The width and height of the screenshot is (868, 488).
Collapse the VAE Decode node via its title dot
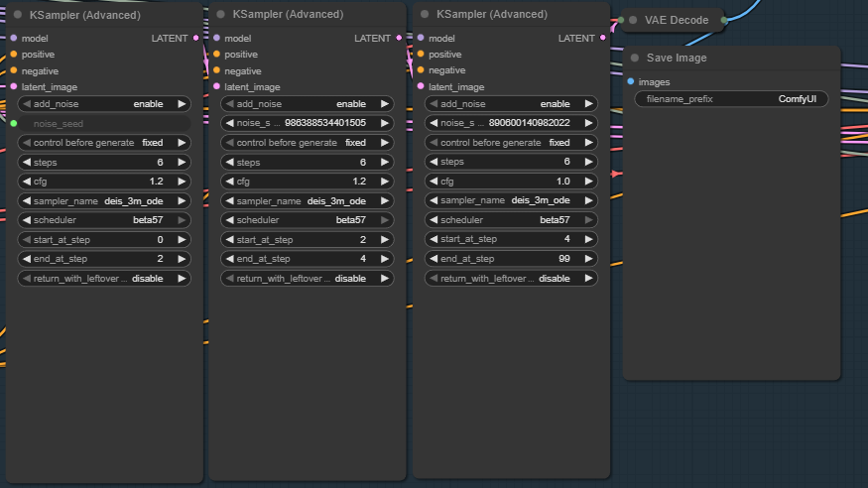(633, 20)
